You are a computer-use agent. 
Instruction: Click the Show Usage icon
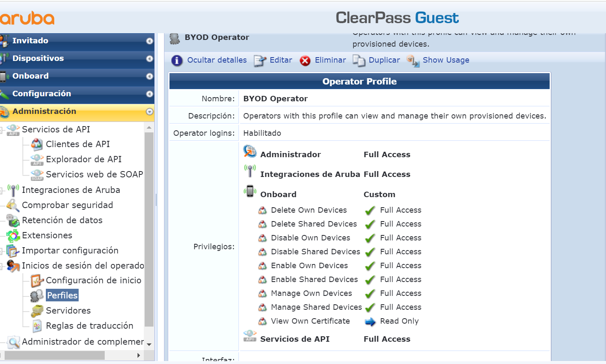pos(413,61)
